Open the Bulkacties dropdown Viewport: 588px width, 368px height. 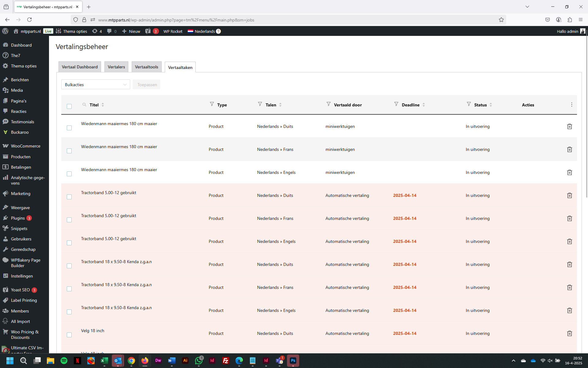[x=96, y=85]
